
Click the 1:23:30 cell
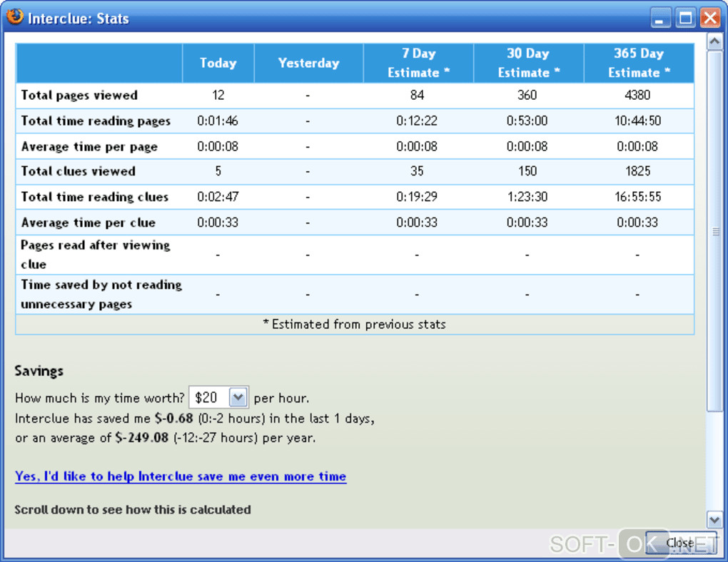527,197
